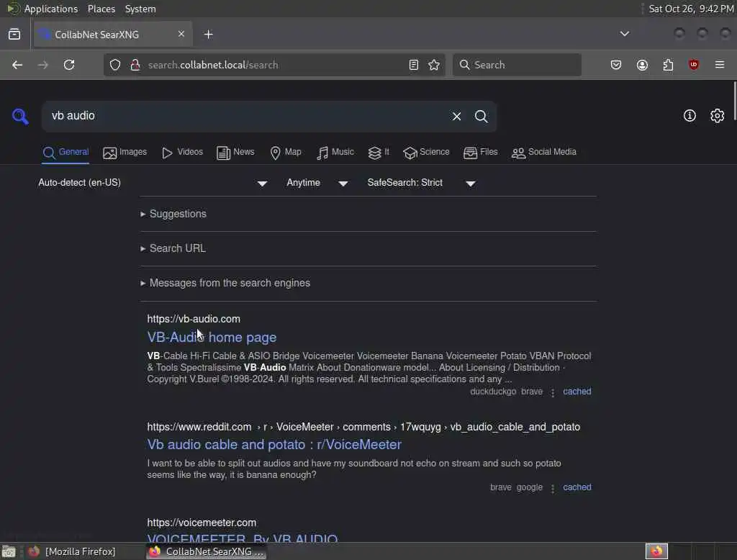Click the reddit.com result URL
737x560 pixels.
pyautogui.click(x=363, y=427)
